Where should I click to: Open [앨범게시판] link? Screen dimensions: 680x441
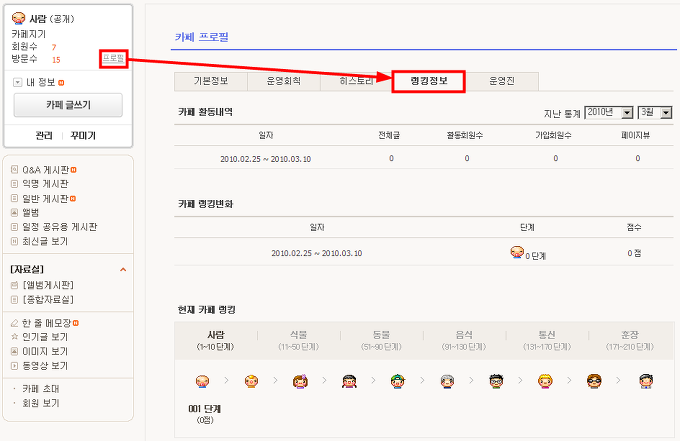pos(48,285)
